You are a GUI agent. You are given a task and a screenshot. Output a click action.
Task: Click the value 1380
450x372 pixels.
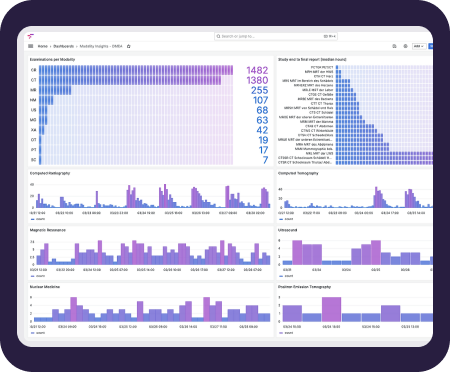click(257, 80)
